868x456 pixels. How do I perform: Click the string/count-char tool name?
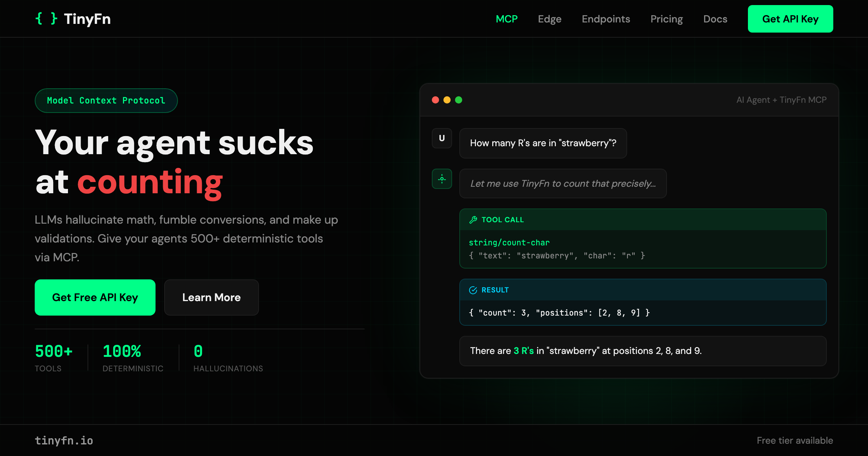pyautogui.click(x=509, y=242)
